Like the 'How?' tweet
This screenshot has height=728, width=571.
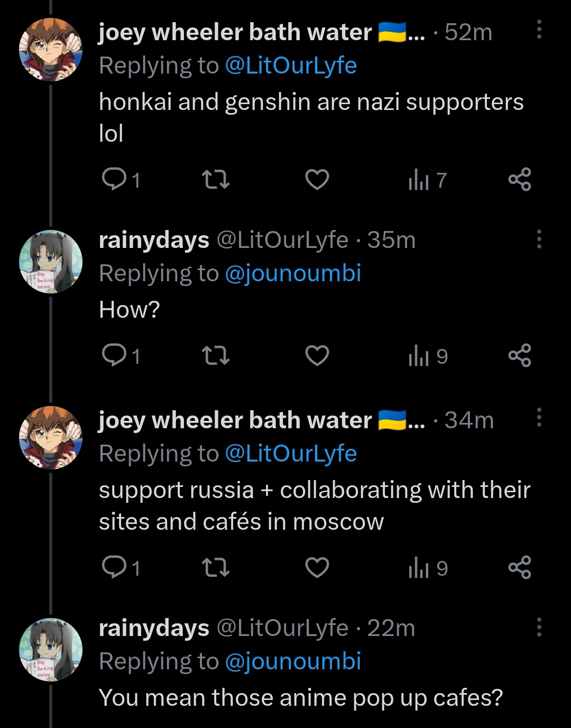pos(318,356)
